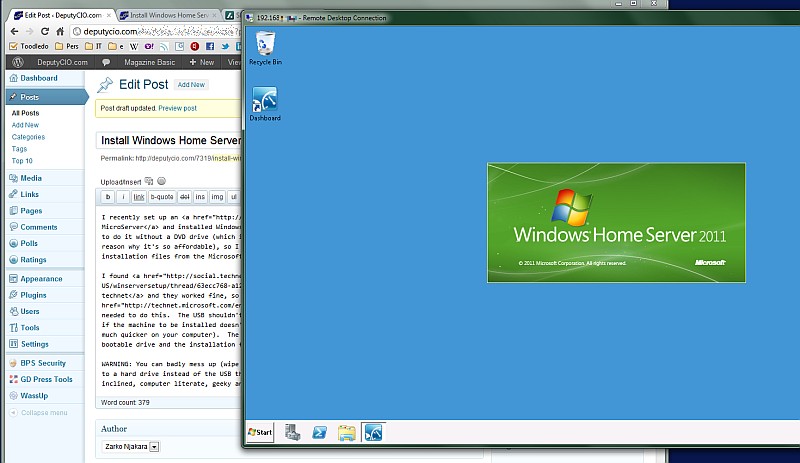The height and width of the screenshot is (463, 800).
Task: Open the 'e' bookmark folder
Action: (x=116, y=46)
